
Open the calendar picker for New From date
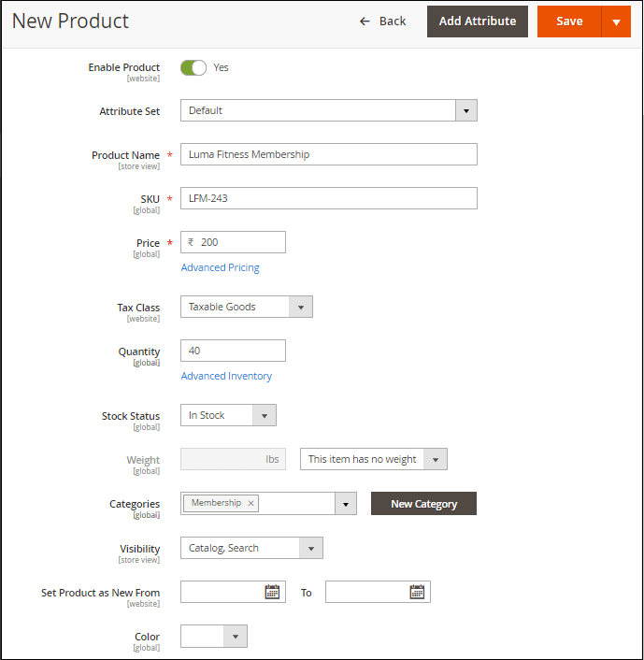272,592
